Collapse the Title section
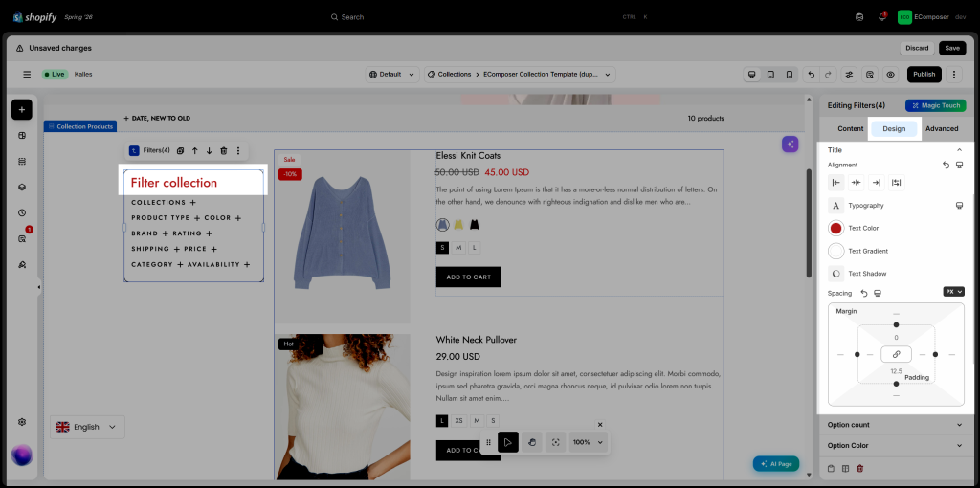Screen dimensions: 980x488 (959, 150)
